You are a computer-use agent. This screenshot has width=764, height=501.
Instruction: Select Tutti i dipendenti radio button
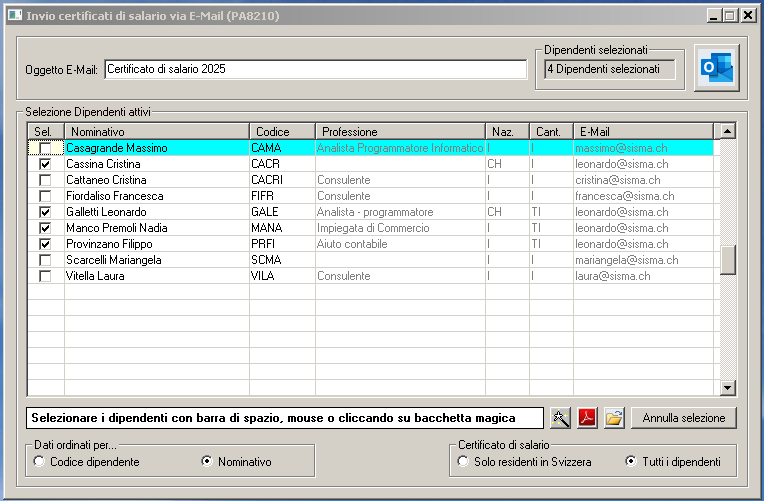point(631,462)
